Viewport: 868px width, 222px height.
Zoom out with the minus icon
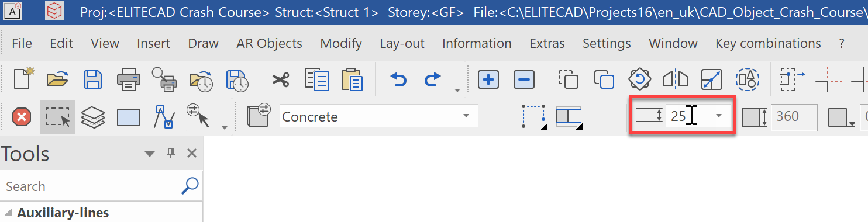coord(524,79)
